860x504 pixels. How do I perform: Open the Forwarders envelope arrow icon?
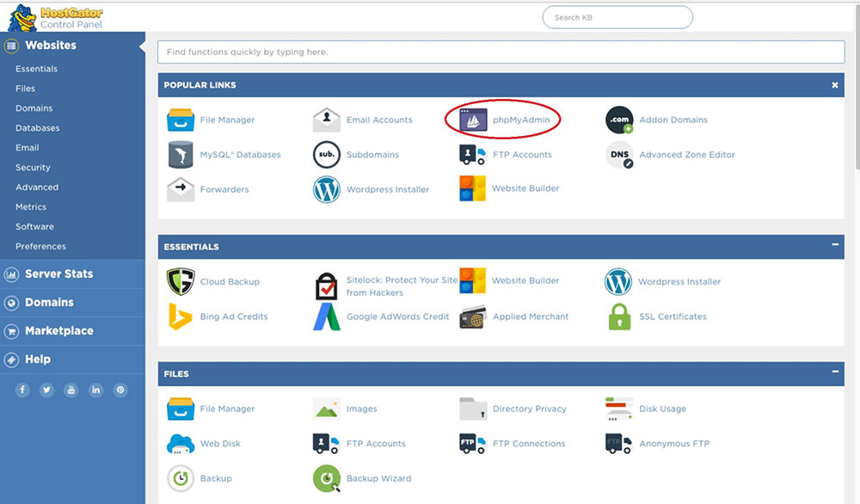point(181,189)
